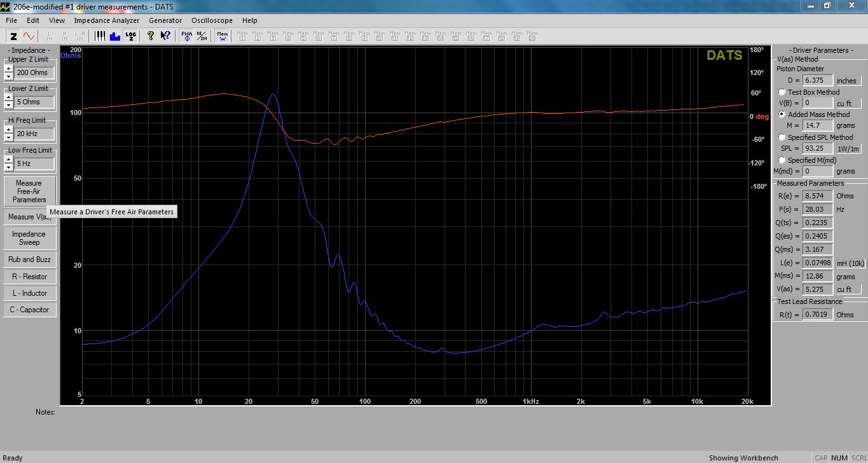Screen dimensions: 868x463
Task: Activate the arrow-question context help icon
Action: (x=165, y=36)
